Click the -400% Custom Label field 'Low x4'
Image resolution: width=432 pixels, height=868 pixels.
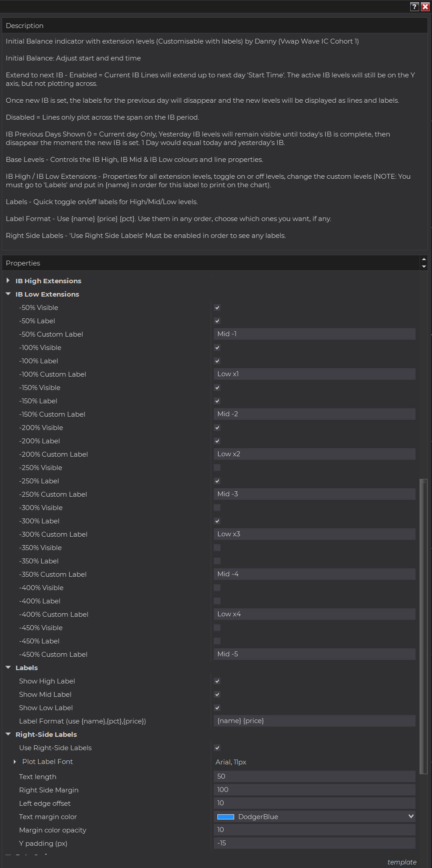[x=315, y=614]
